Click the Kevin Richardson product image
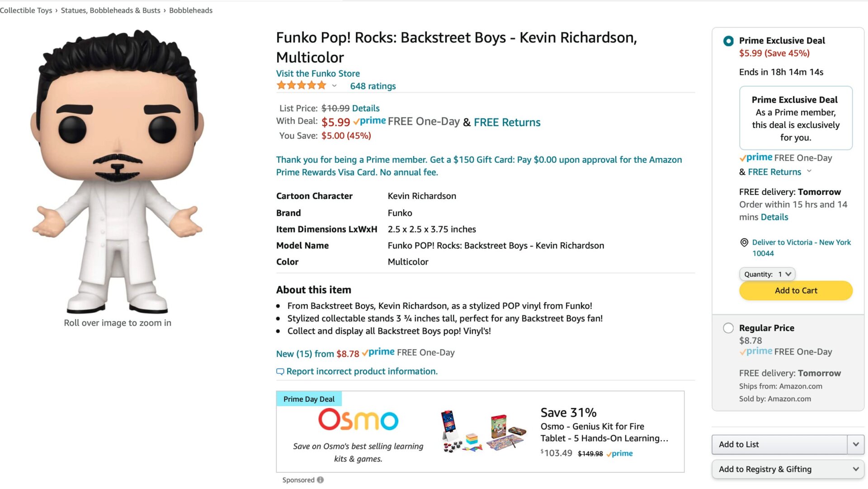 tap(117, 167)
